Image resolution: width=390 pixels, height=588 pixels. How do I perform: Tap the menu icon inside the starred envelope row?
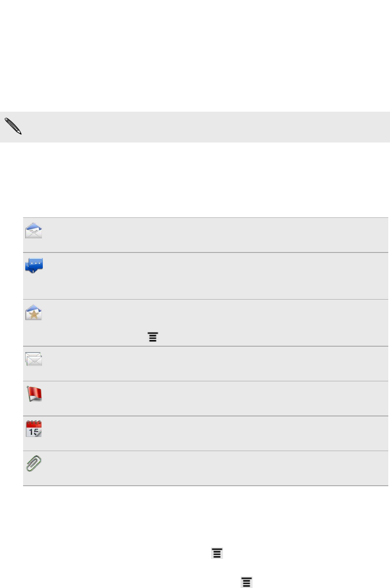[153, 337]
